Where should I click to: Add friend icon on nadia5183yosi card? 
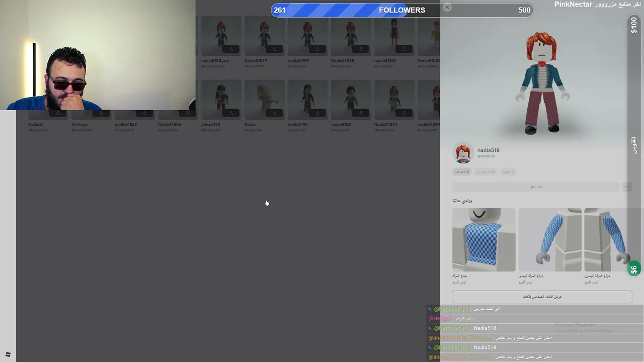point(231,49)
